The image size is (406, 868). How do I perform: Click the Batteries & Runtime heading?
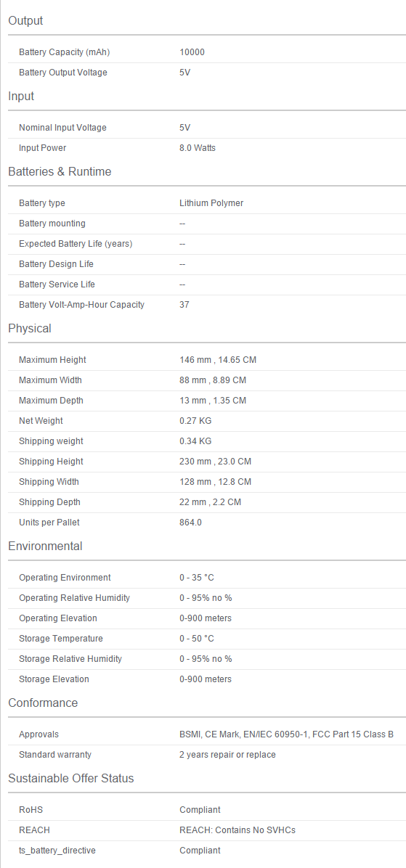click(x=60, y=171)
